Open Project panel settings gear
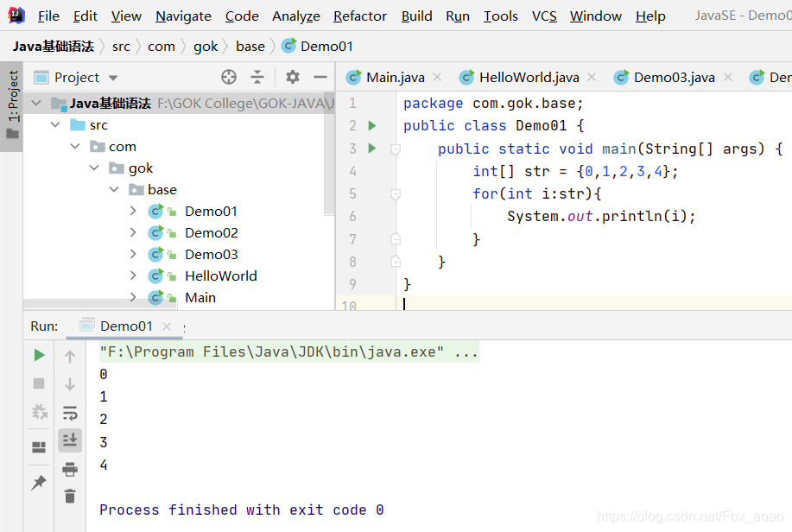The width and height of the screenshot is (792, 532). pos(293,77)
